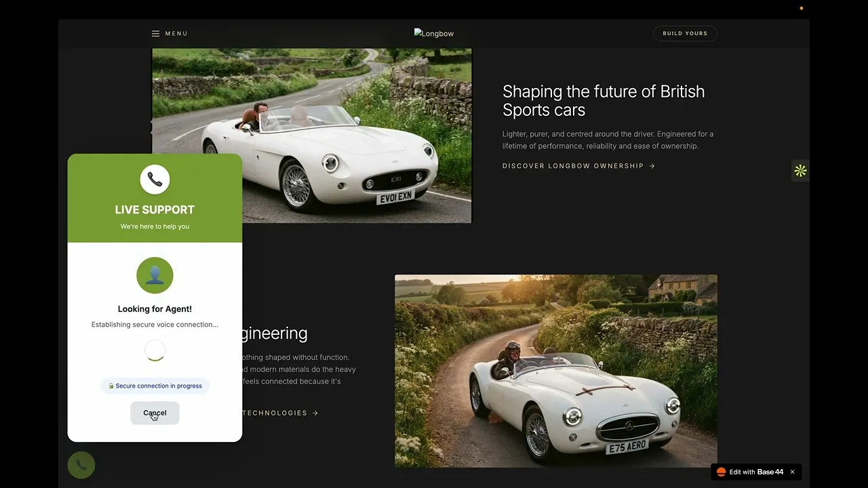
Task: Click the phone icon in Live Support header
Action: pyautogui.click(x=155, y=180)
